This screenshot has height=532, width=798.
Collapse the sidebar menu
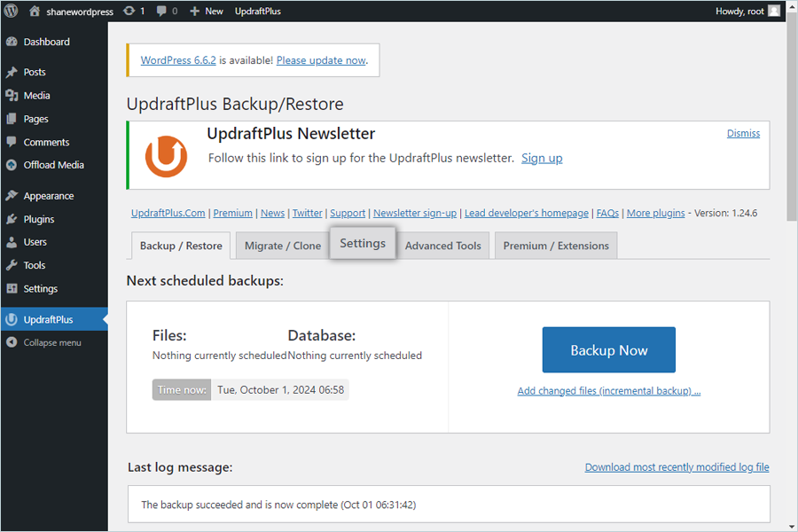54,342
